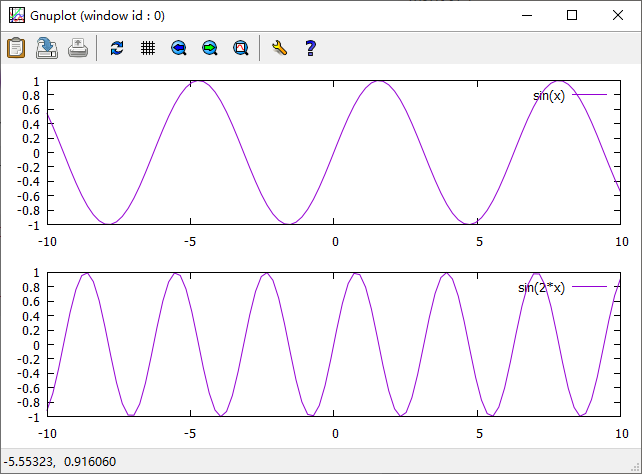Viewport: 642px width, 474px height.
Task: Click the 0.8 y-axis label of upper plot
Action: 31,95
